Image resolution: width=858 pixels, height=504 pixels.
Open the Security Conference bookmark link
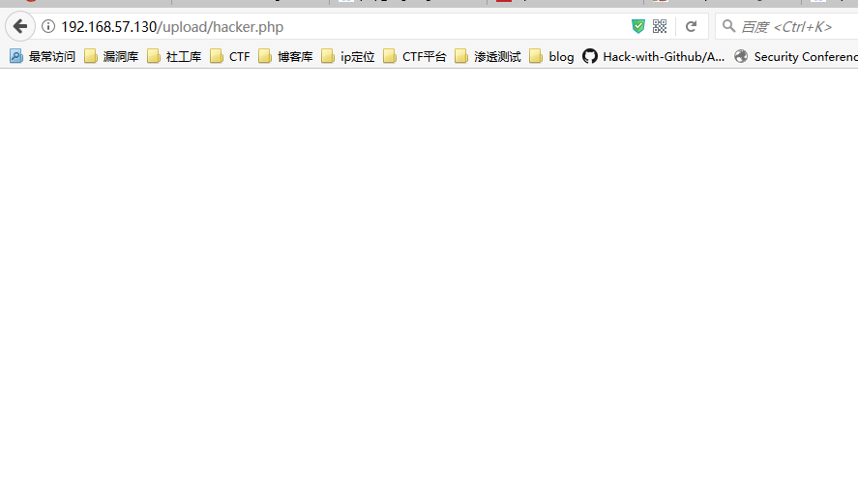(x=796, y=56)
